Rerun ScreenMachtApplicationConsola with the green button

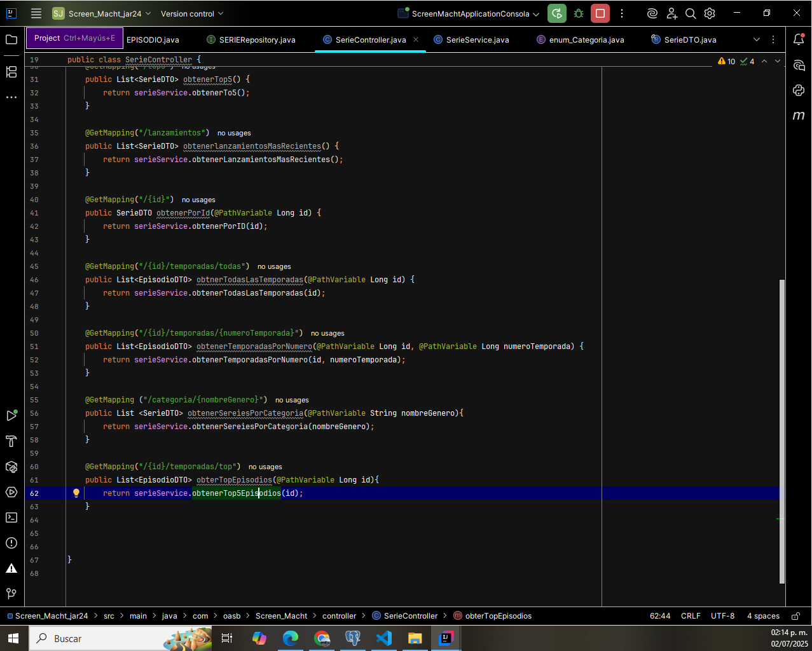pos(556,13)
